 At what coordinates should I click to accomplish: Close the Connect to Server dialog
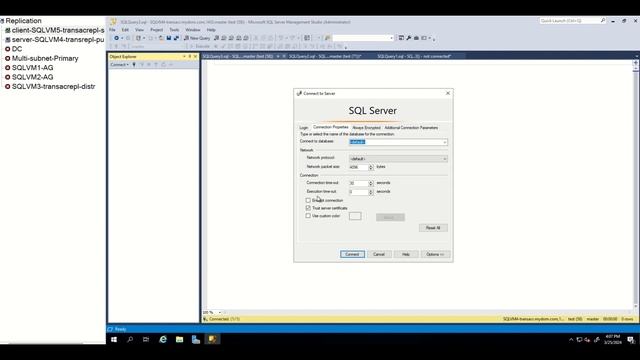[x=448, y=93]
